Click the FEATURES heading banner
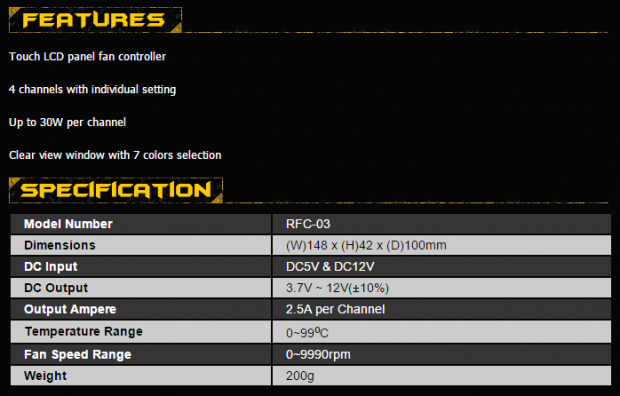The width and height of the screenshot is (620, 396). [x=95, y=20]
